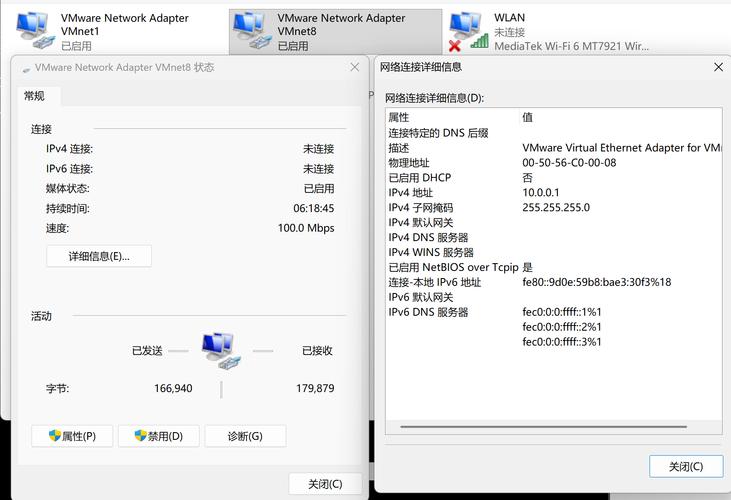
Task: Select the VMware Network Adapter VMnet1 icon
Action: coord(33,30)
